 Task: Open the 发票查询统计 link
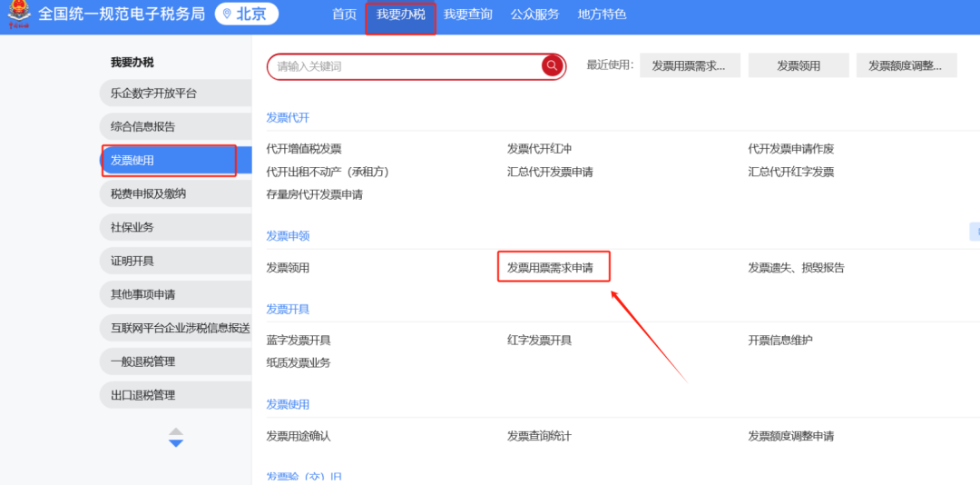pos(539,436)
